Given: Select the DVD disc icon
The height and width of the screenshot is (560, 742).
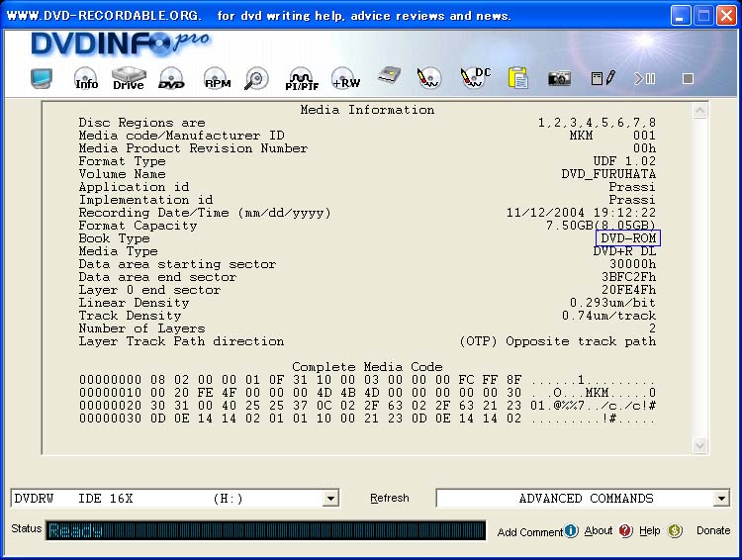Looking at the screenshot, I should tap(171, 78).
